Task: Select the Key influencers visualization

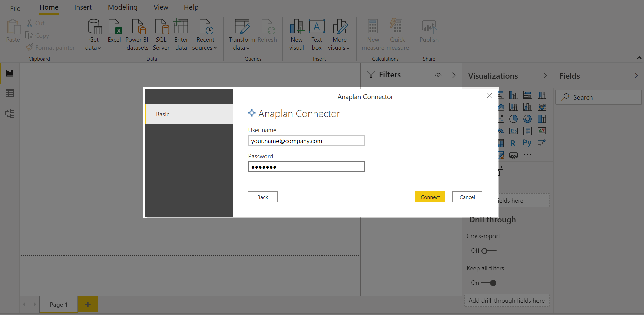Action: [542, 143]
